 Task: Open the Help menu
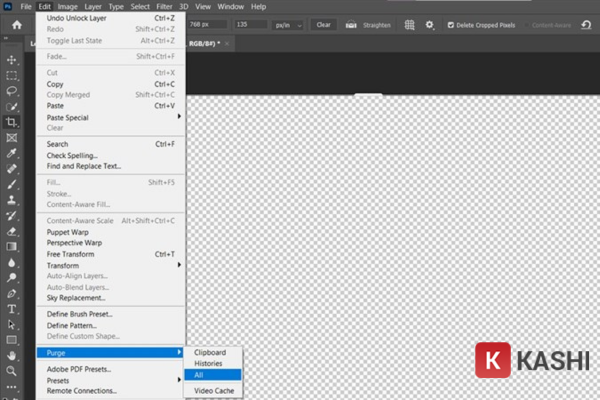[x=259, y=7]
